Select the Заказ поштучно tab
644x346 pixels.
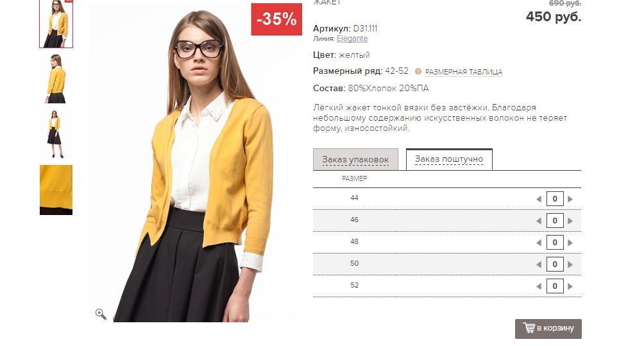[448, 159]
